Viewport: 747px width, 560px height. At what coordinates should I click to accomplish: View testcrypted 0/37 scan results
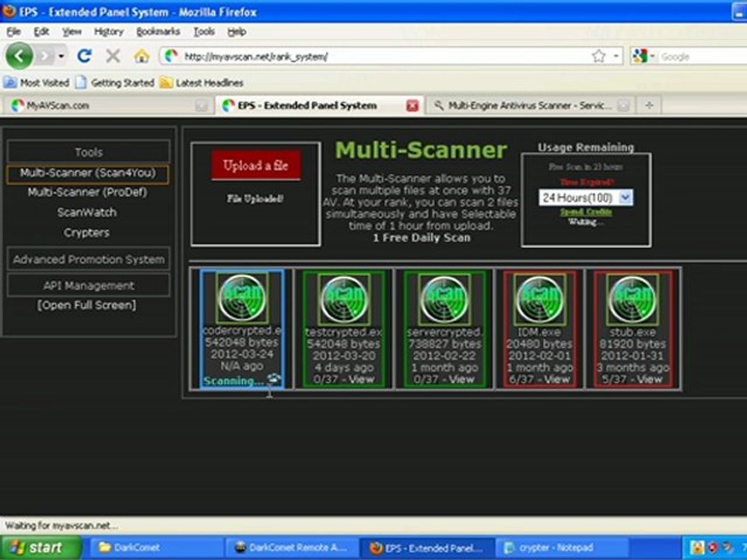(361, 380)
